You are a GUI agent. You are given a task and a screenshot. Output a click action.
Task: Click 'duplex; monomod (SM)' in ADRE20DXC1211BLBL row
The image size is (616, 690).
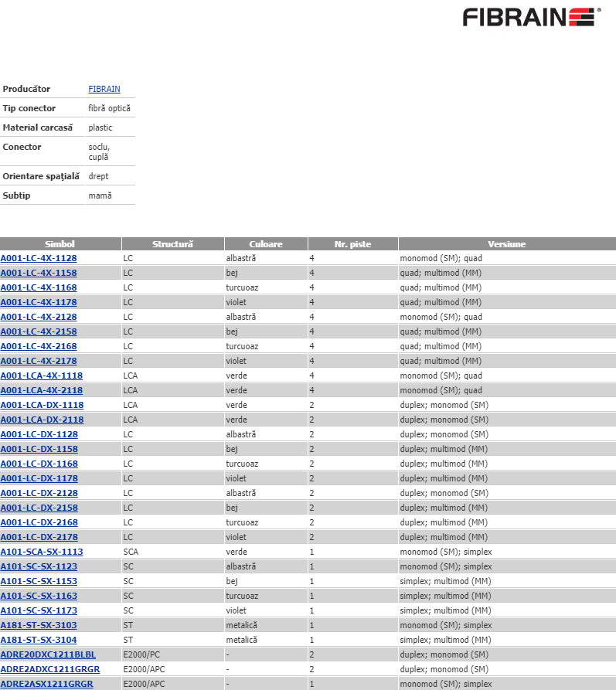tap(444, 654)
